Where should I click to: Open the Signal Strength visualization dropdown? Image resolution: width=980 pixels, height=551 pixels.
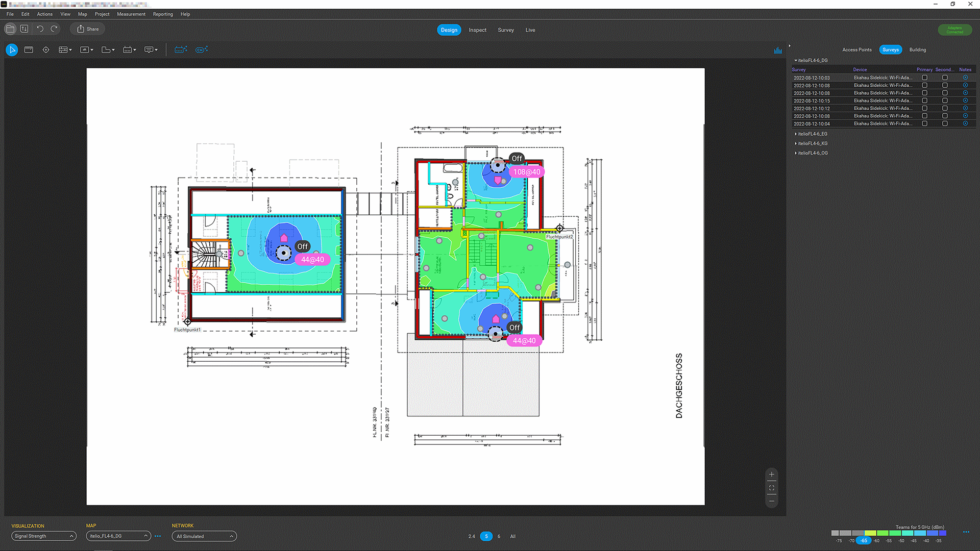click(44, 536)
